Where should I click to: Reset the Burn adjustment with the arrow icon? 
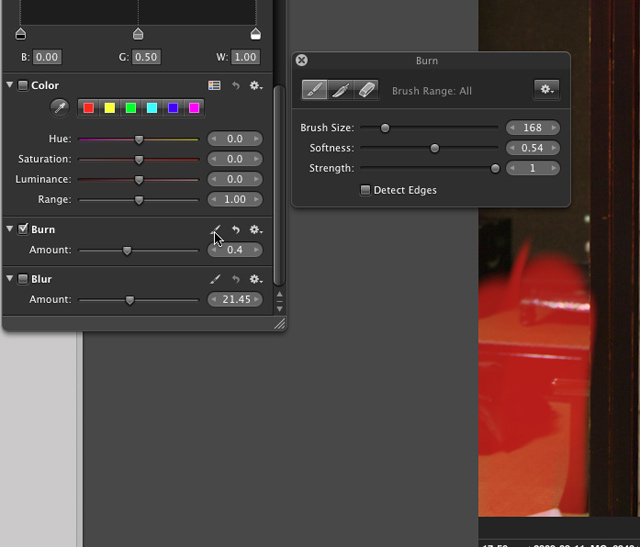(236, 229)
